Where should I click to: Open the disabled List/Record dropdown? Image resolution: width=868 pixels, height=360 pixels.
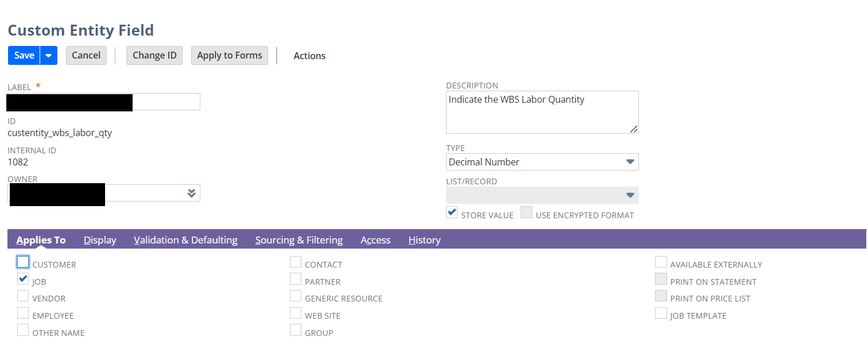[x=542, y=195]
